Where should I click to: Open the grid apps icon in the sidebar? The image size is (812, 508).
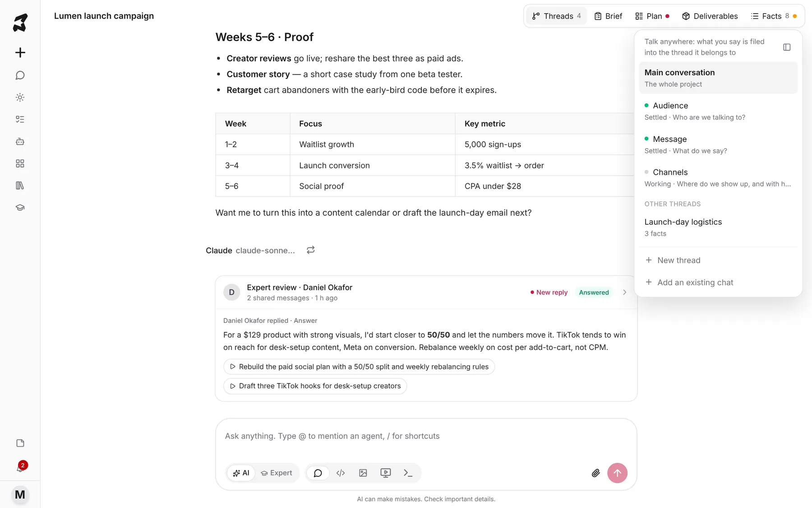click(x=20, y=163)
